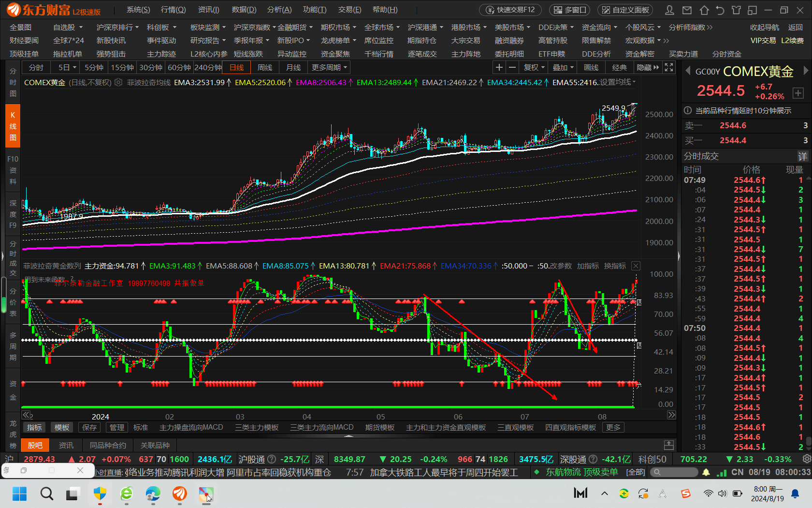Image resolution: width=812 pixels, height=508 pixels.
Task: Switch chart to 5分钟 period
Action: pos(94,67)
